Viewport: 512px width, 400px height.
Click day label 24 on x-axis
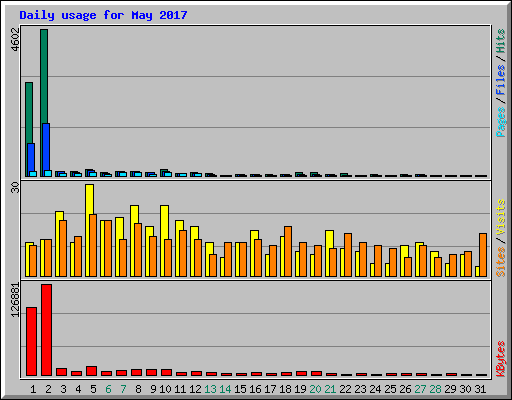point(375,389)
